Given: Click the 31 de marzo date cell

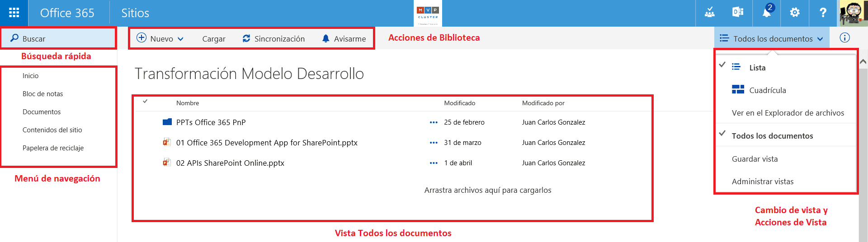Looking at the screenshot, I should tap(462, 143).
